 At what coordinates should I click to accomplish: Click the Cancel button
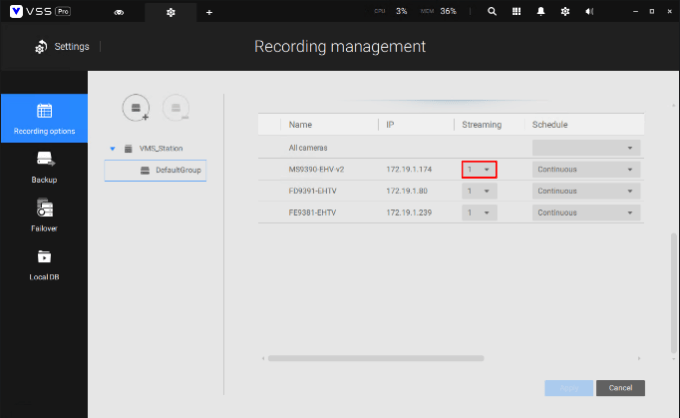coord(620,387)
